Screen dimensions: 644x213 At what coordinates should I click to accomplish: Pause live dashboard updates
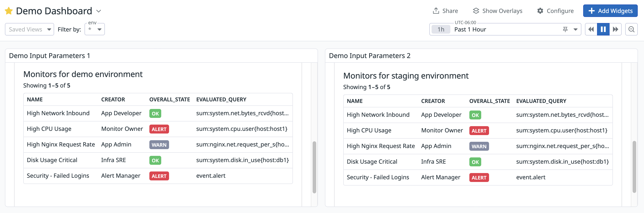pyautogui.click(x=603, y=29)
